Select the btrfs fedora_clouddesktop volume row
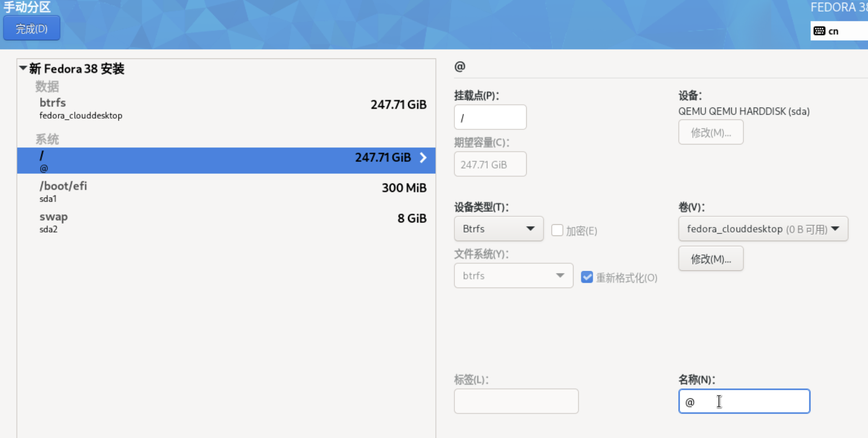The height and width of the screenshot is (438, 868). pos(226,108)
